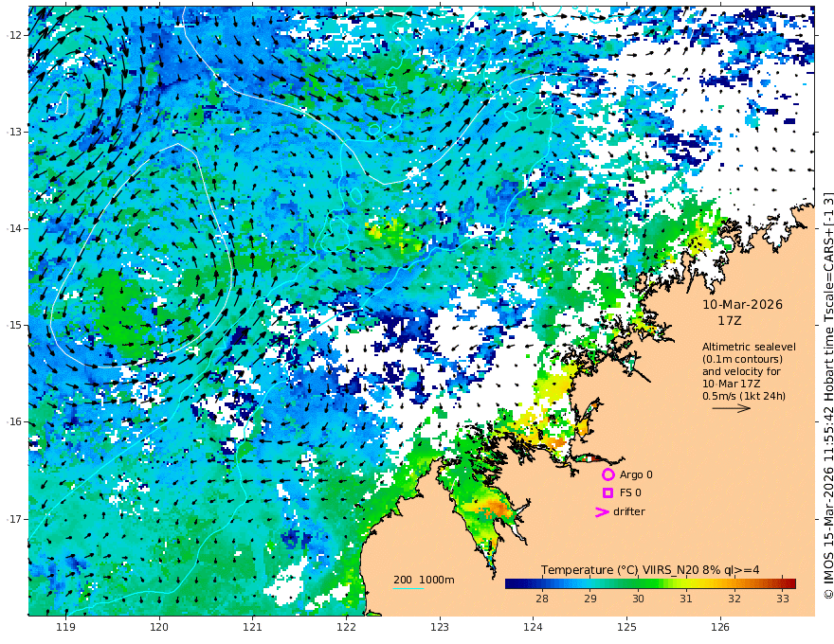
Task: Click longitude axis label '126'
Action: (x=720, y=628)
